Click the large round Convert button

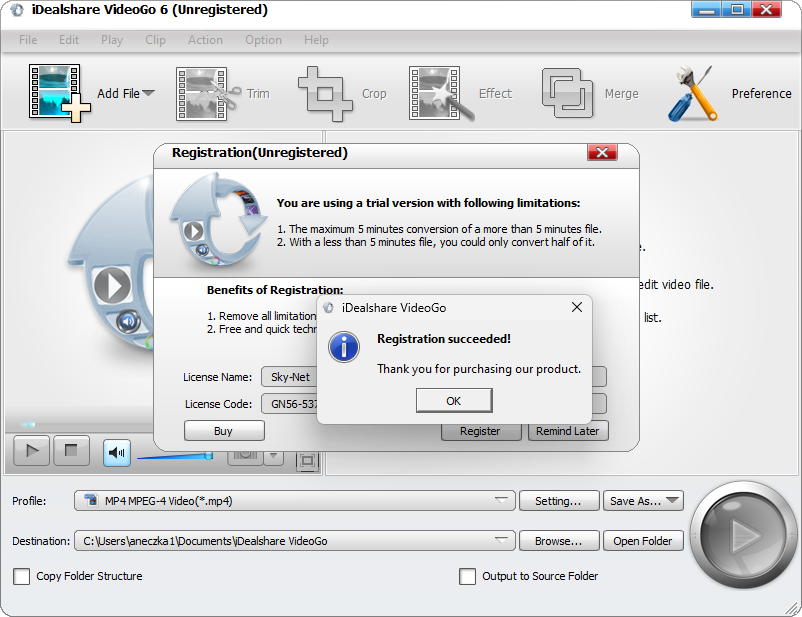point(744,535)
